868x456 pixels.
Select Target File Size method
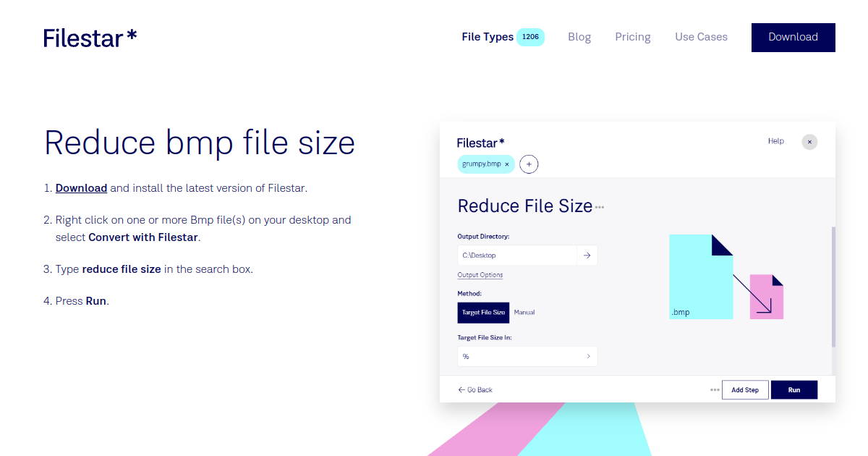(x=483, y=313)
